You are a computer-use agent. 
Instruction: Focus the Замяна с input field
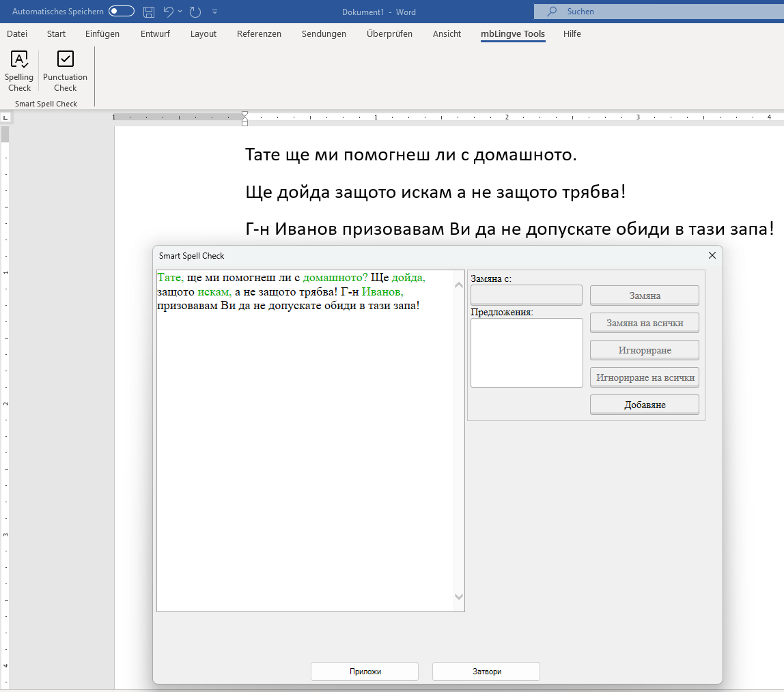tap(527, 295)
